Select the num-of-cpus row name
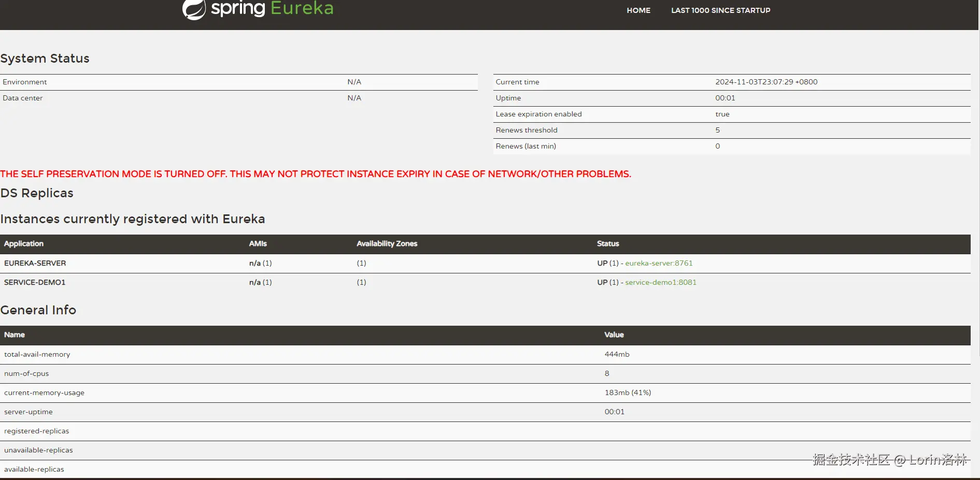 [x=26, y=373]
